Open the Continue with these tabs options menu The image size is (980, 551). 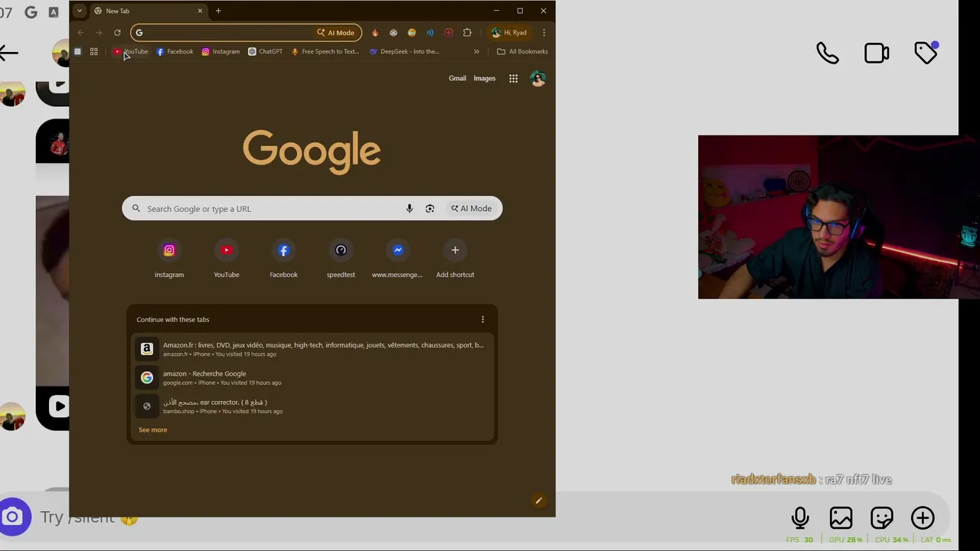[482, 320]
